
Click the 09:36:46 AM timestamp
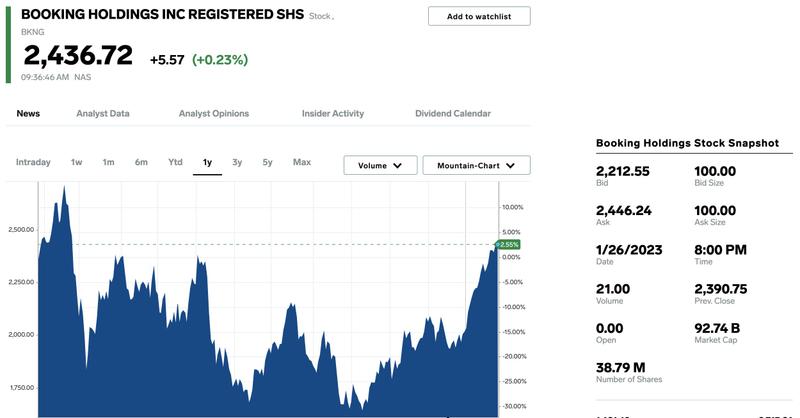(45, 77)
